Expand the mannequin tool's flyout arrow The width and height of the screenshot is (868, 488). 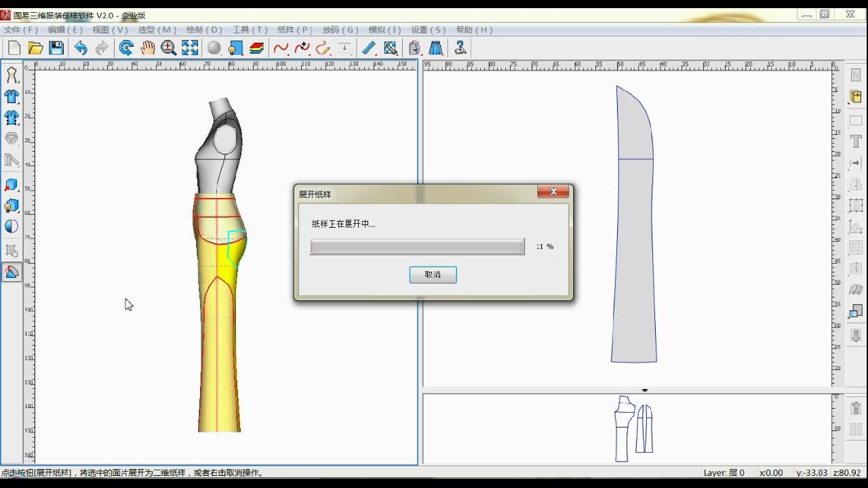pyautogui.click(x=18, y=82)
